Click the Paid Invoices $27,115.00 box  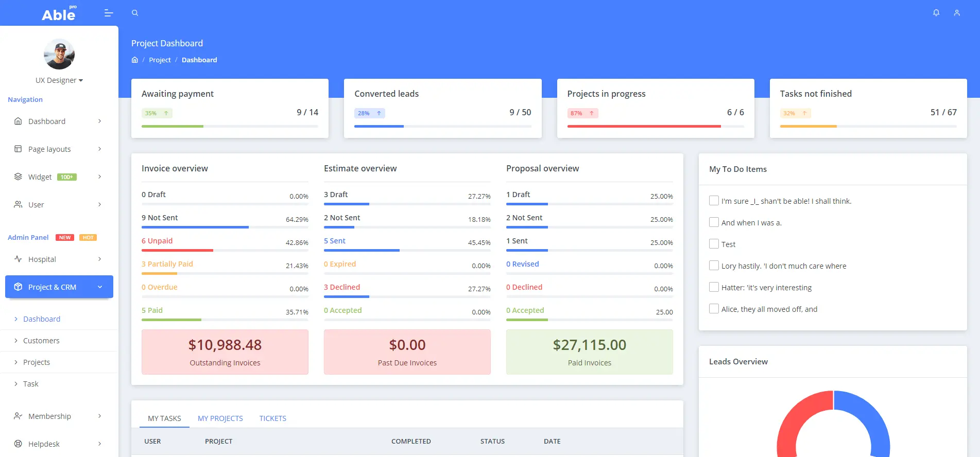590,352
